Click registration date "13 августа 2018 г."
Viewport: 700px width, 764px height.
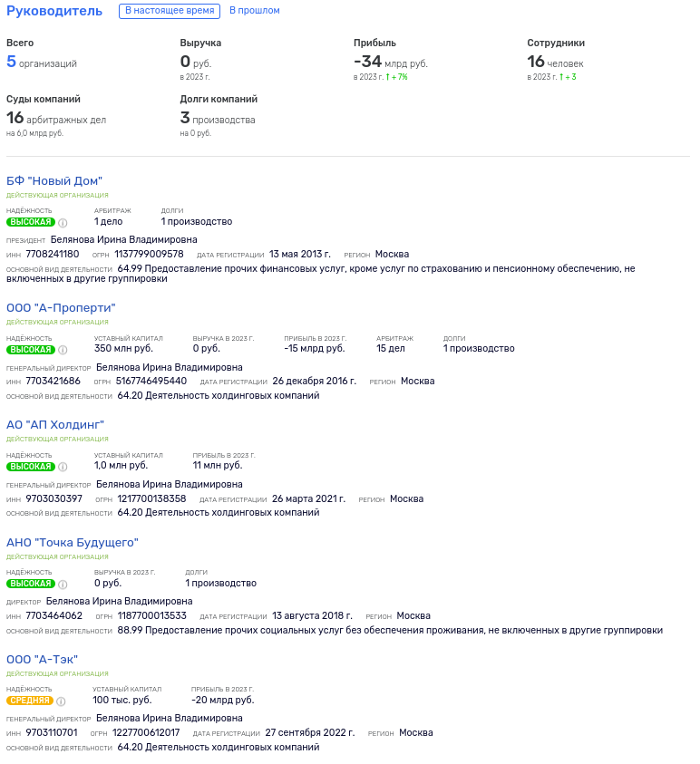coord(312,616)
